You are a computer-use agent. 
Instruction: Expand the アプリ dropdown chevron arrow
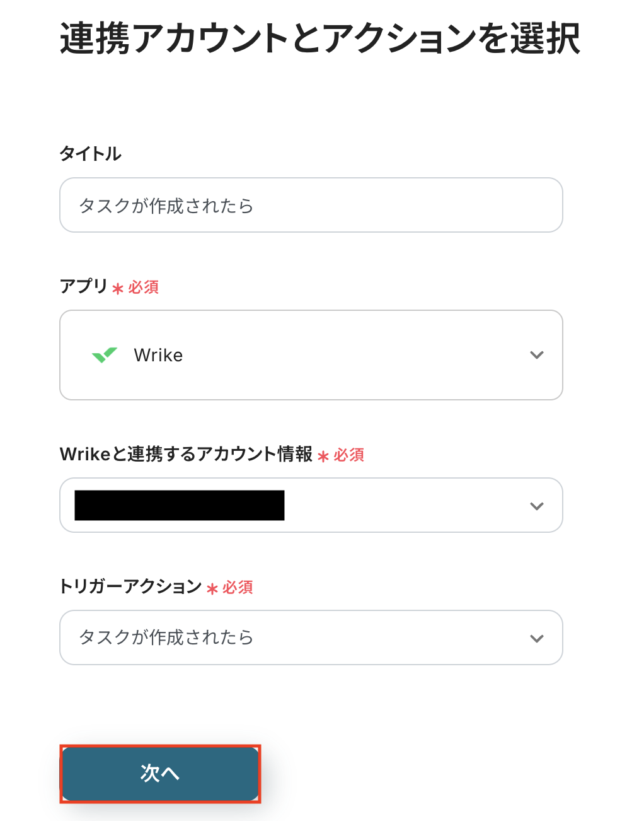(537, 355)
